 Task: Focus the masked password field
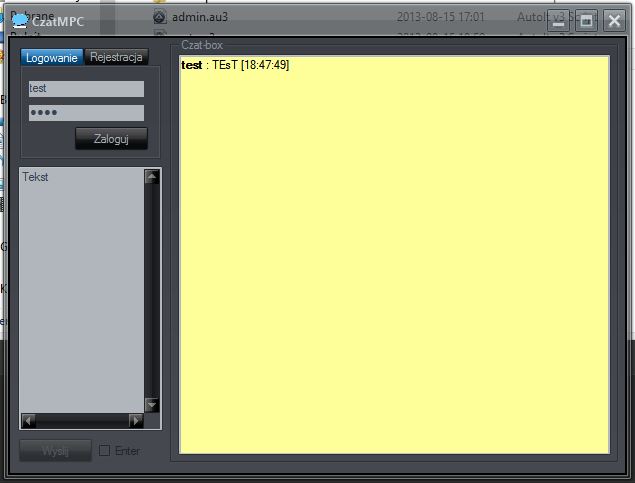pyautogui.click(x=86, y=113)
